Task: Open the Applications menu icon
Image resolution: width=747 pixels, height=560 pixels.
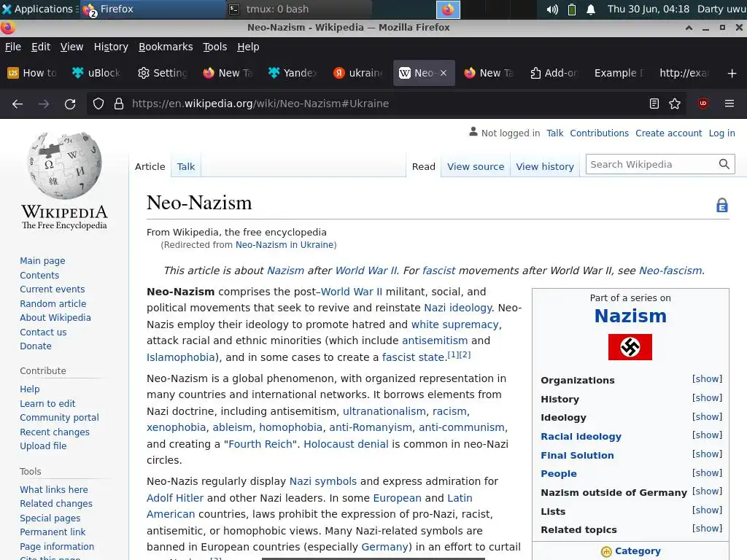Action: [x=7, y=9]
